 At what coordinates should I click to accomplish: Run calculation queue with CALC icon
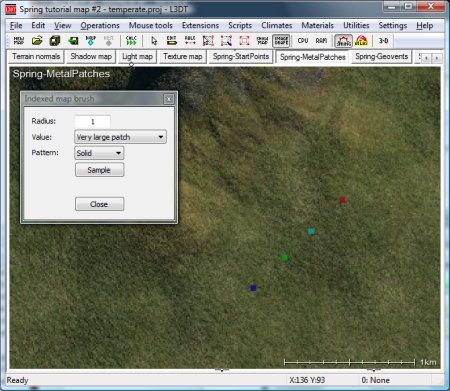click(131, 41)
